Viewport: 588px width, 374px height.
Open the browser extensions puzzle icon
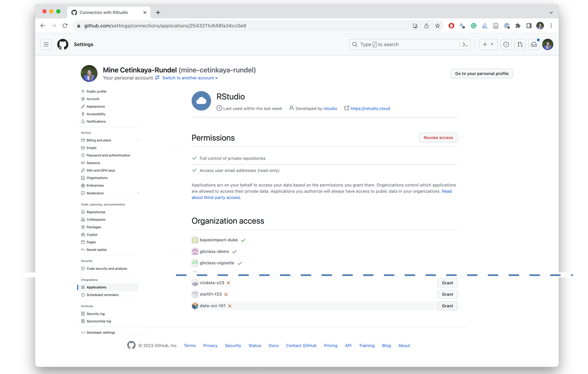tap(518, 26)
